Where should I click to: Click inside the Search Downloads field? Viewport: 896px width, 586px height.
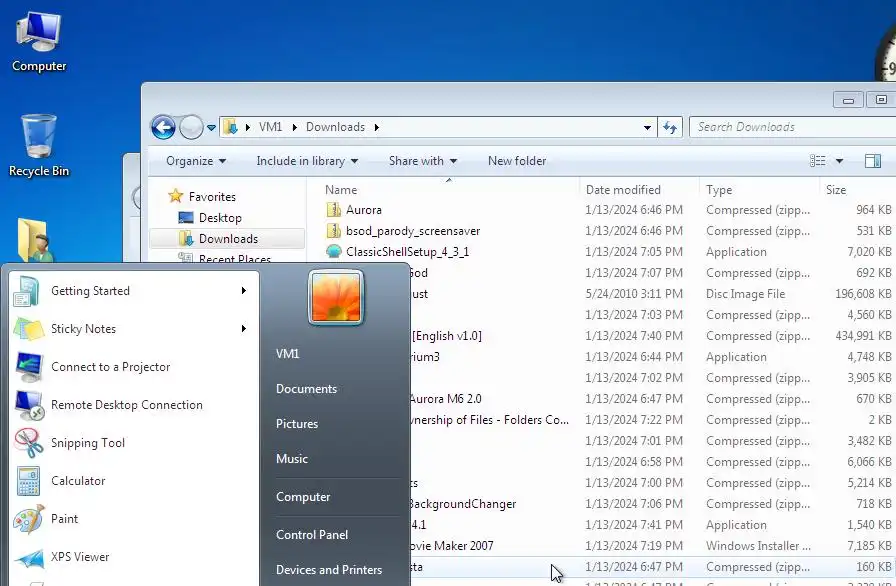(x=792, y=127)
